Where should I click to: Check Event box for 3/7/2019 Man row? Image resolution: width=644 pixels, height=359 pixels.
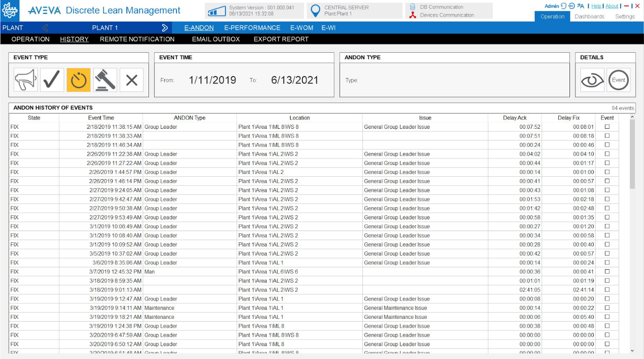coord(607,272)
